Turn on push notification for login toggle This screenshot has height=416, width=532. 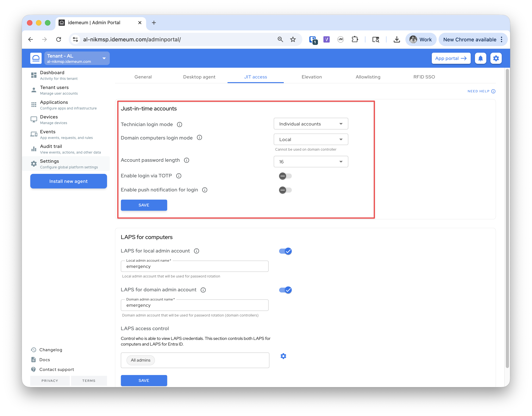(x=285, y=190)
